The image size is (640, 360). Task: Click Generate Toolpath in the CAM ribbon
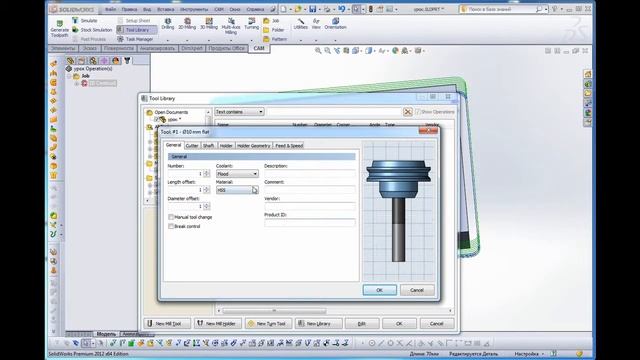tap(60, 29)
